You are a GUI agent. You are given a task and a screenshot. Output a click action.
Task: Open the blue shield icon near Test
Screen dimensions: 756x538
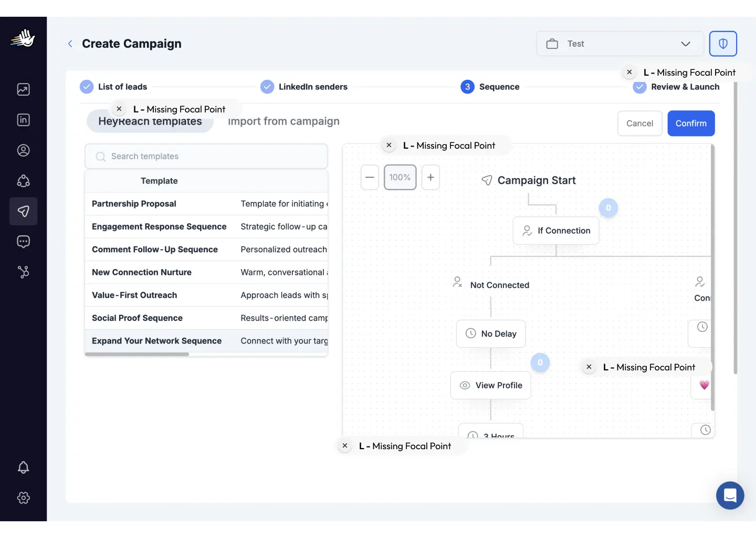pyautogui.click(x=723, y=44)
